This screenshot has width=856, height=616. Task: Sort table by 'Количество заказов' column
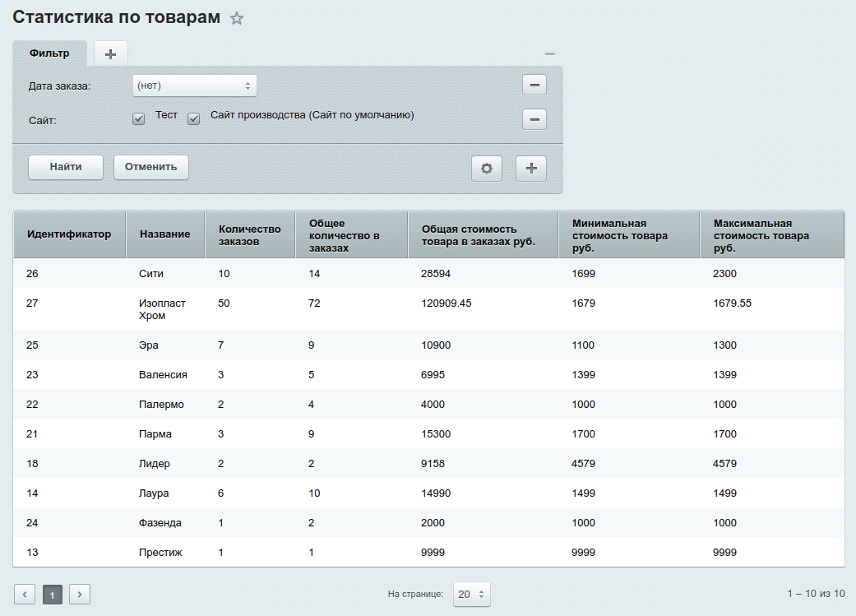point(250,234)
